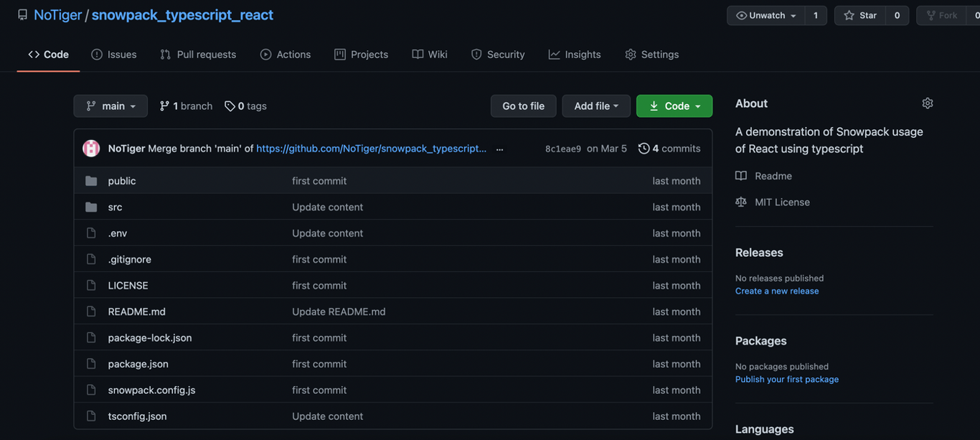Viewport: 980px width, 440px height.
Task: Open the Wiki tab
Action: click(430, 55)
